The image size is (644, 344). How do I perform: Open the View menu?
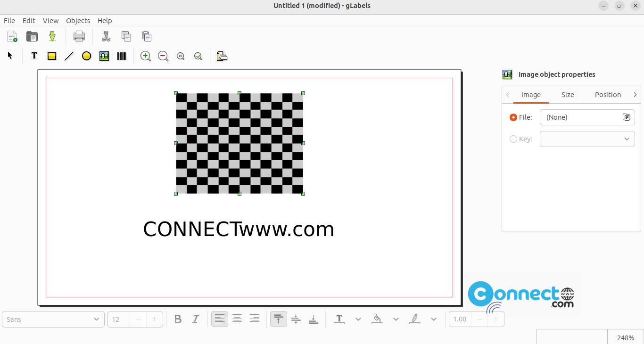point(50,21)
